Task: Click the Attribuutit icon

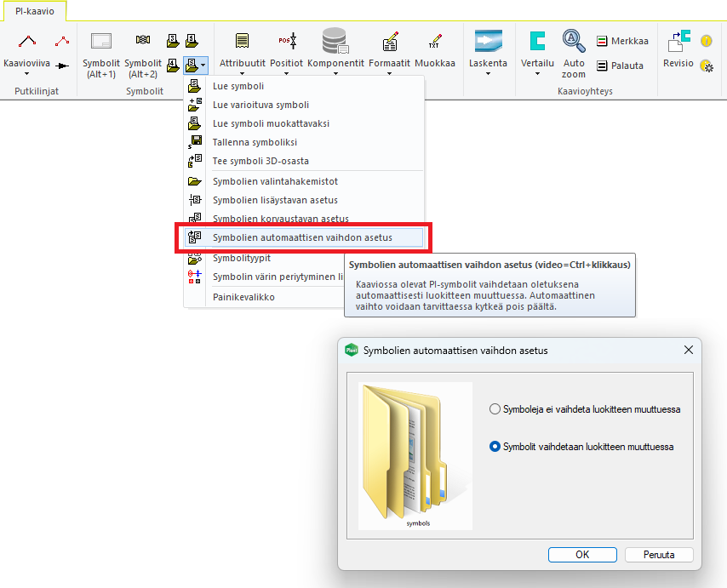Action: coord(242,41)
